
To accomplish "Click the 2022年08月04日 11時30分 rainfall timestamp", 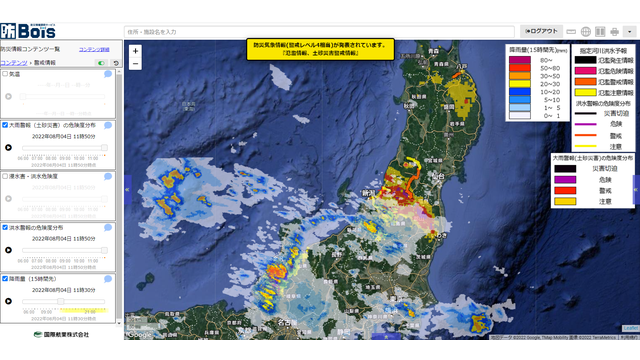I will click(64, 290).
